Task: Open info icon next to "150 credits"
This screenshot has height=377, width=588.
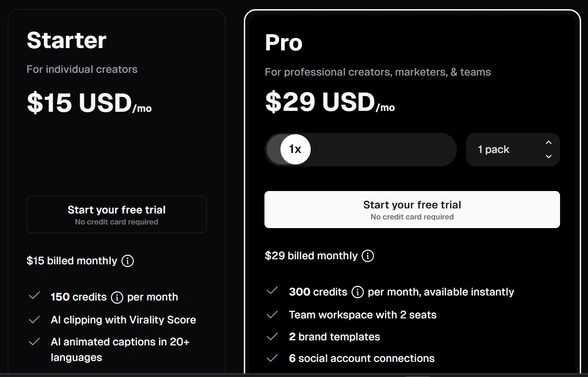Action: click(x=117, y=297)
